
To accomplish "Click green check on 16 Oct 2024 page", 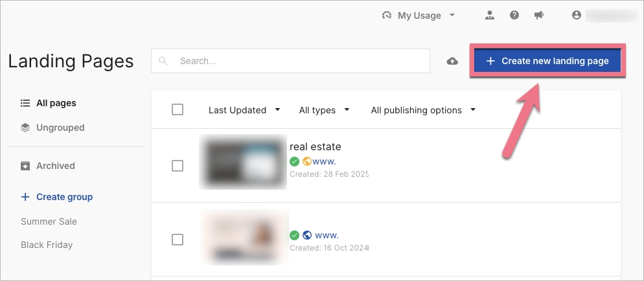I will tap(294, 235).
